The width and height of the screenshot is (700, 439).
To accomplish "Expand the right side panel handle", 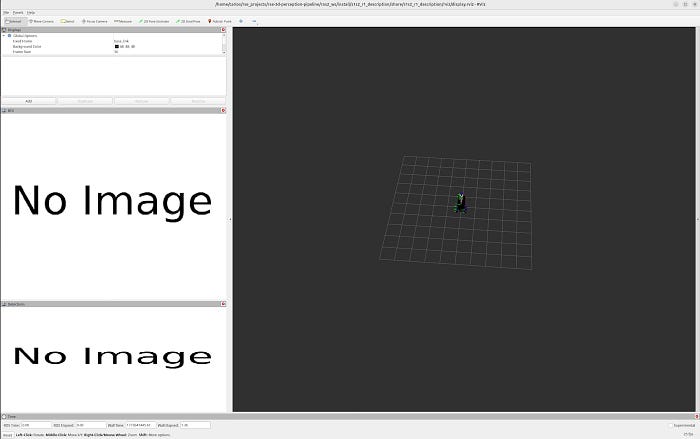I will pyautogui.click(x=697, y=219).
